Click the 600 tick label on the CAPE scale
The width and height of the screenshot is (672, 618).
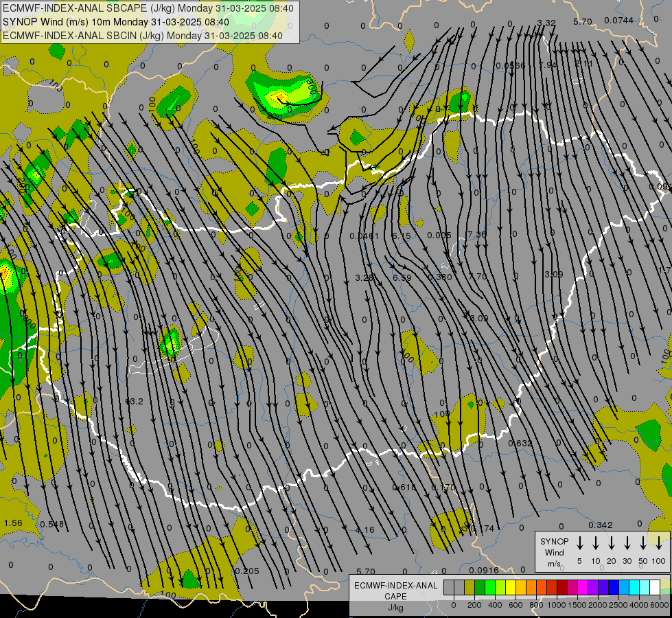(515, 605)
